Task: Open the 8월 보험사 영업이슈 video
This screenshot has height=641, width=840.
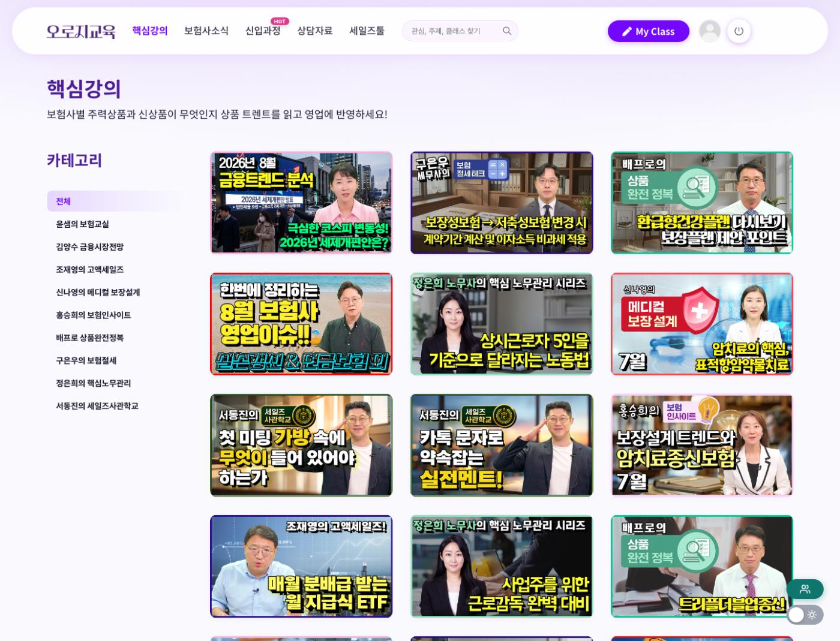Action: click(x=301, y=324)
